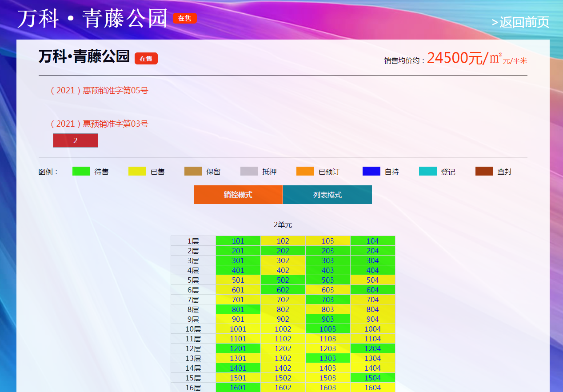
Task: Select unit 501
Action: pos(238,280)
